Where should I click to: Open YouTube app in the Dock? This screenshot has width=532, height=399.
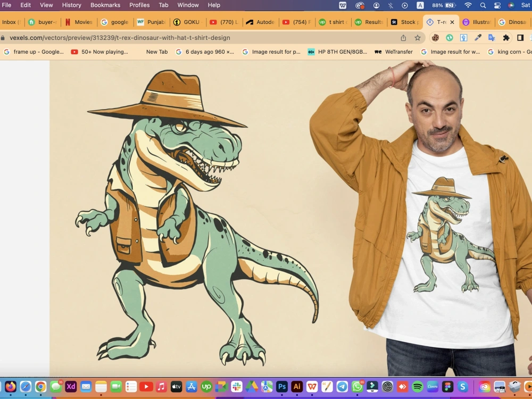[x=146, y=386]
